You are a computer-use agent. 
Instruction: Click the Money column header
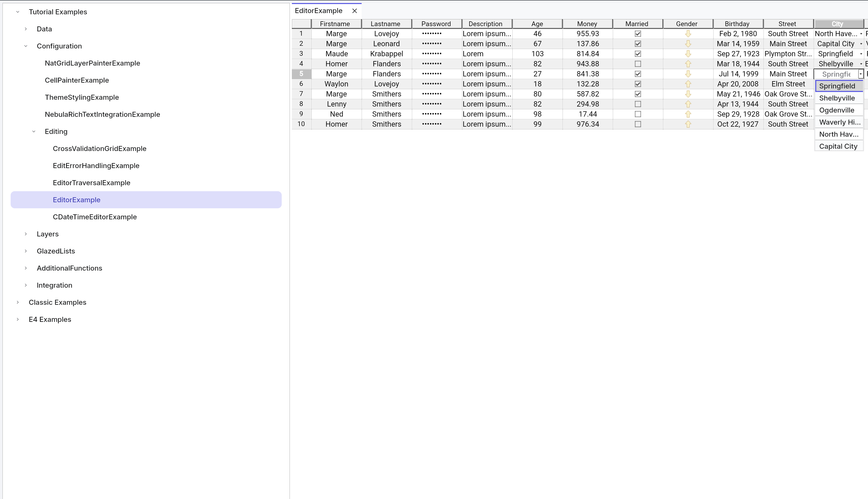coord(587,24)
